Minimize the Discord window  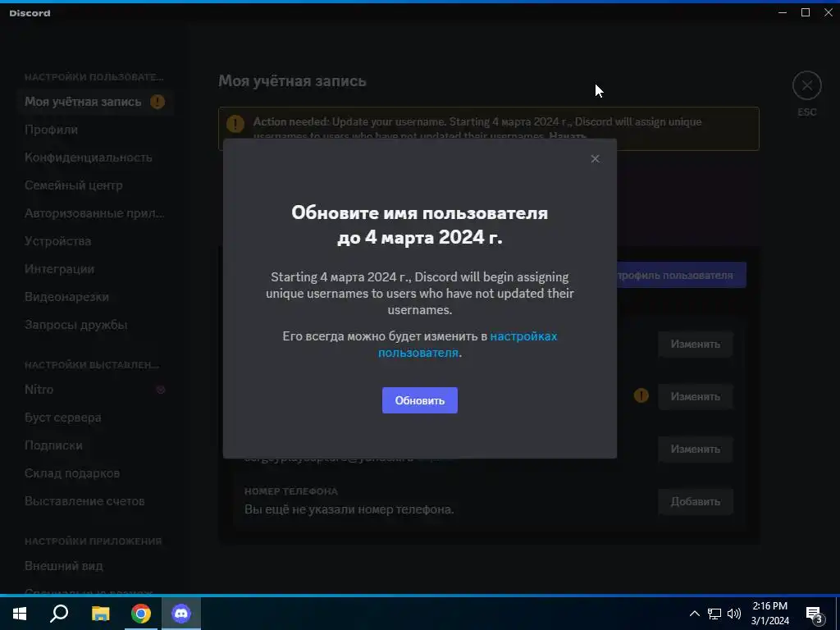point(783,12)
